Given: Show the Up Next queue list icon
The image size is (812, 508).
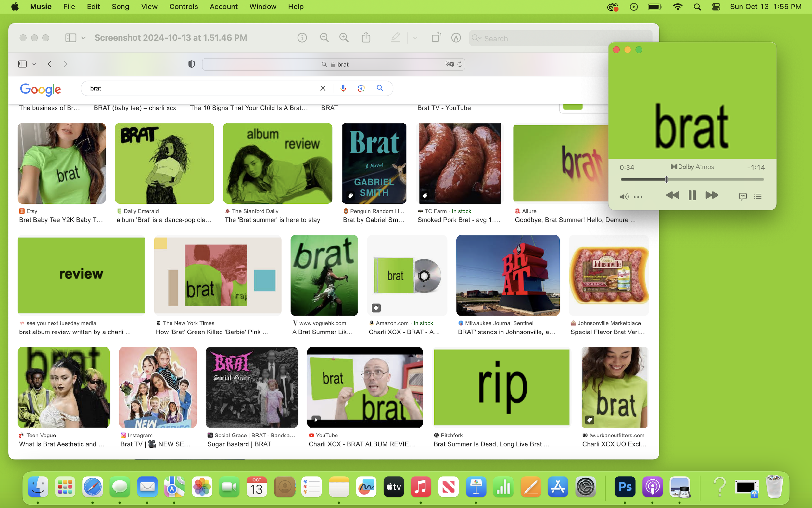Looking at the screenshot, I should [x=758, y=197].
